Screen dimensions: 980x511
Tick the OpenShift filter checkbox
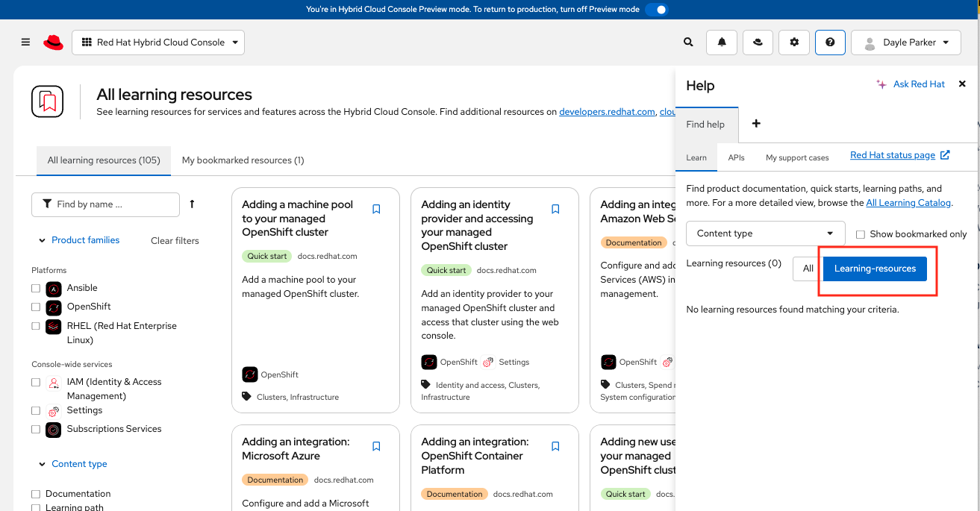36,307
